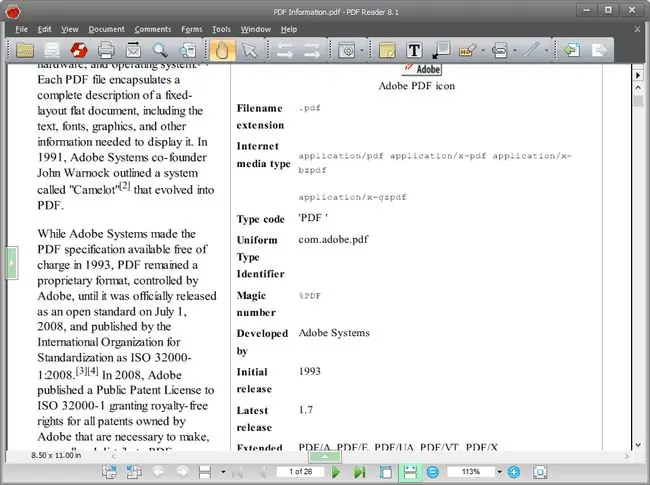Screen dimensions: 650x485
Task: Open the page layout dropdown arrow
Action: click(x=223, y=472)
